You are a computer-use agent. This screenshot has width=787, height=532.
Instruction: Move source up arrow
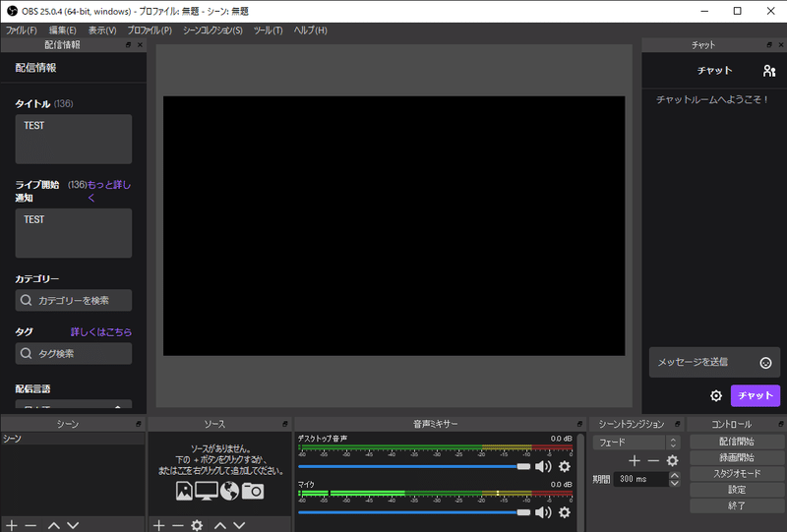coord(220,525)
